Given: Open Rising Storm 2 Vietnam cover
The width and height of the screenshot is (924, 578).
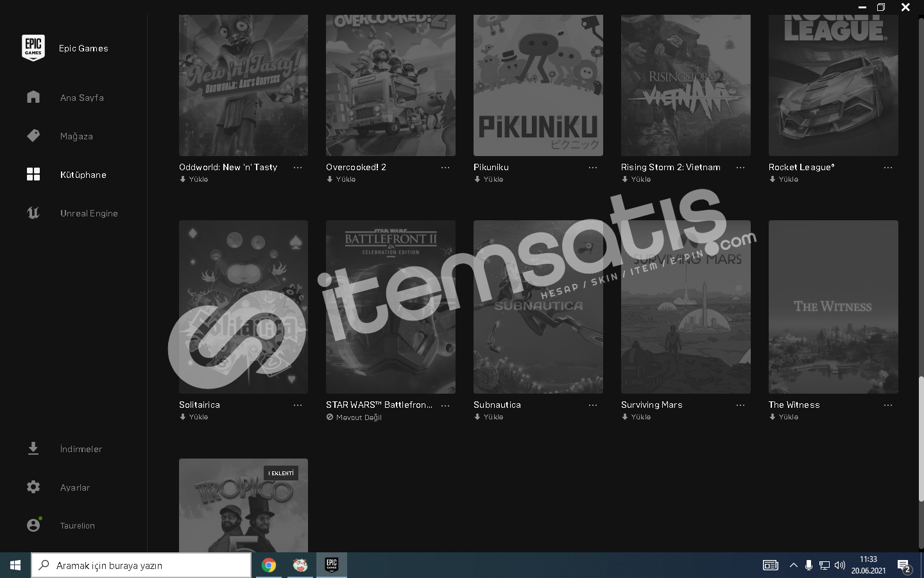Looking at the screenshot, I should point(686,85).
